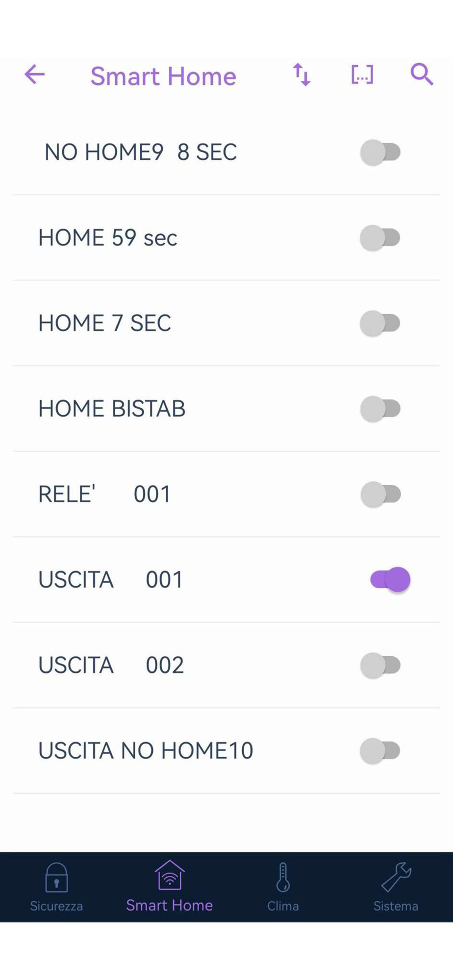Open search with magnifier icon
This screenshot has width=453, height=980.
[422, 75]
